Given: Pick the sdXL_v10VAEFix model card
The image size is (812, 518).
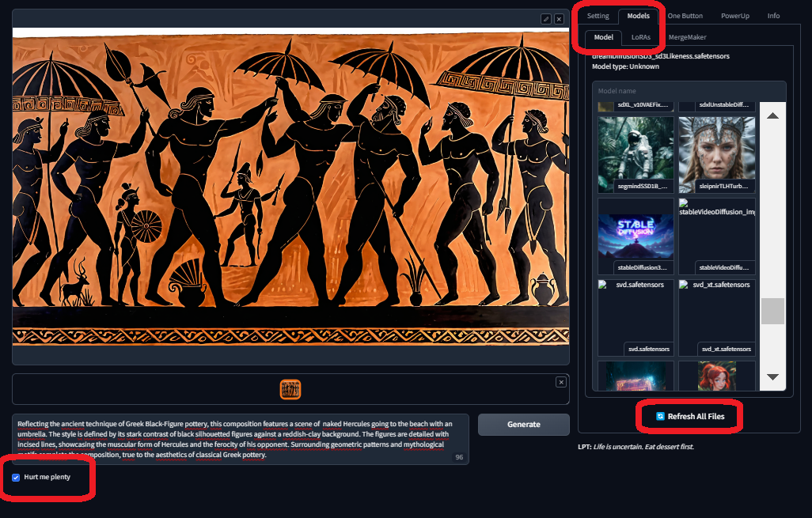Looking at the screenshot, I should coord(636,107).
